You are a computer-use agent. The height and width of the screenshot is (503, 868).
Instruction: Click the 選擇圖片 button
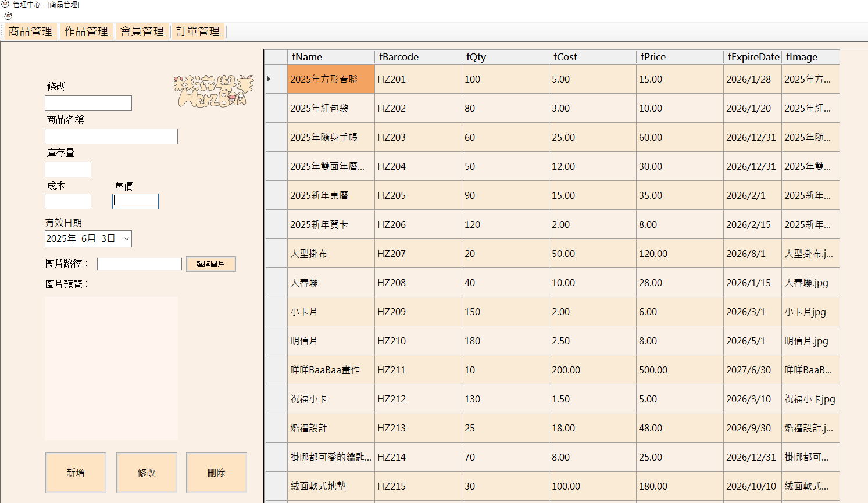211,264
